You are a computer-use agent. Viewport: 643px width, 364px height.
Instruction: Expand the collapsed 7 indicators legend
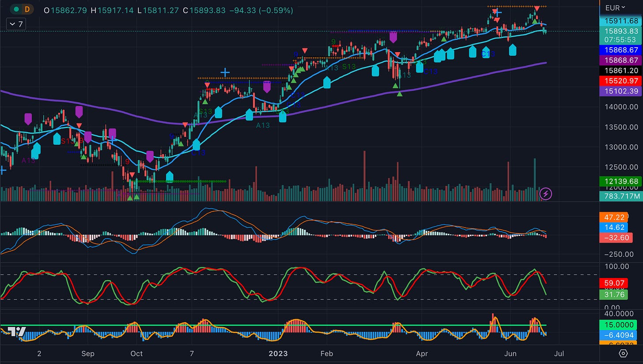coord(16,24)
